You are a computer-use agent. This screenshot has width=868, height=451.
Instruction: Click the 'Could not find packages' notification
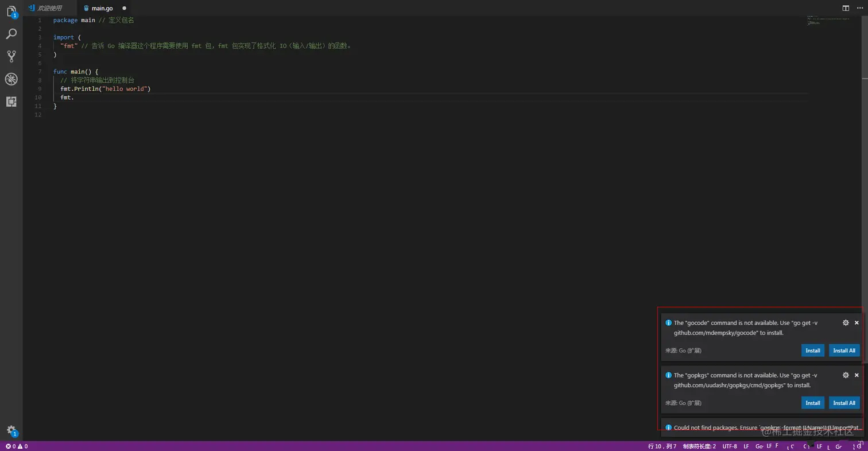coord(762,427)
